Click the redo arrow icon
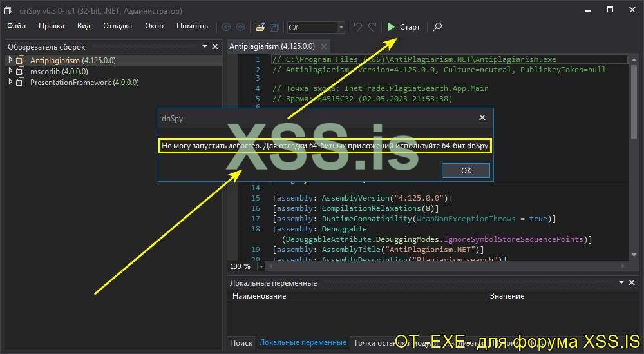The image size is (644, 354). pos(372,26)
